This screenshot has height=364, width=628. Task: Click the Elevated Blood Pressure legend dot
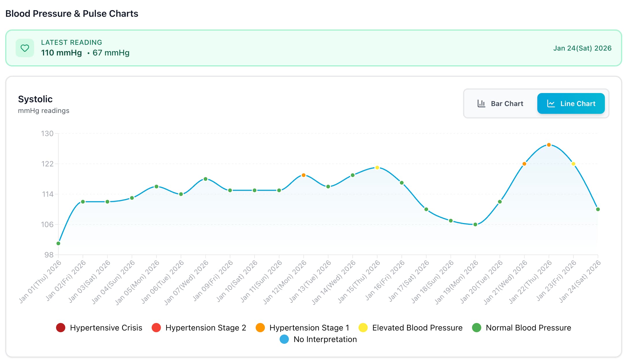363,328
